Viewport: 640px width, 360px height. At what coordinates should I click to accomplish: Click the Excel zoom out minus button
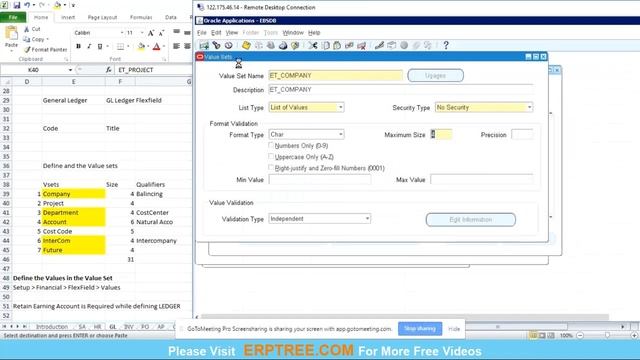pyautogui.click(x=580, y=335)
